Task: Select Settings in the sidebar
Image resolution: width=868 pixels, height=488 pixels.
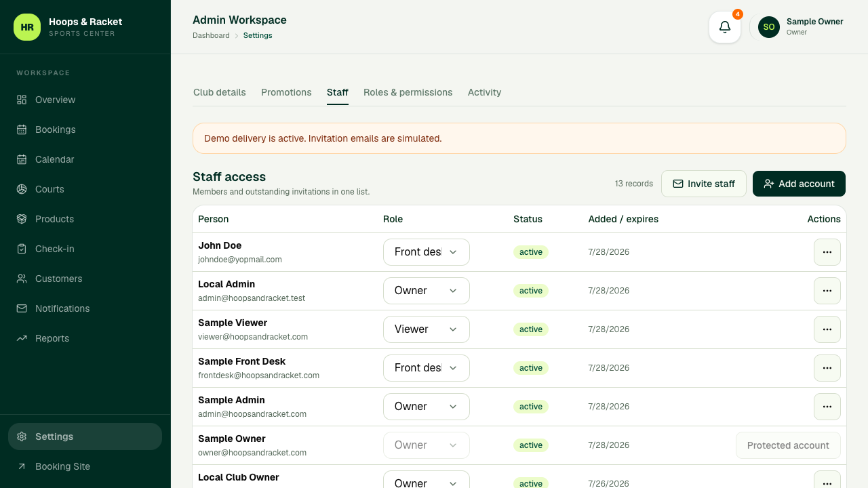Action: [85, 436]
